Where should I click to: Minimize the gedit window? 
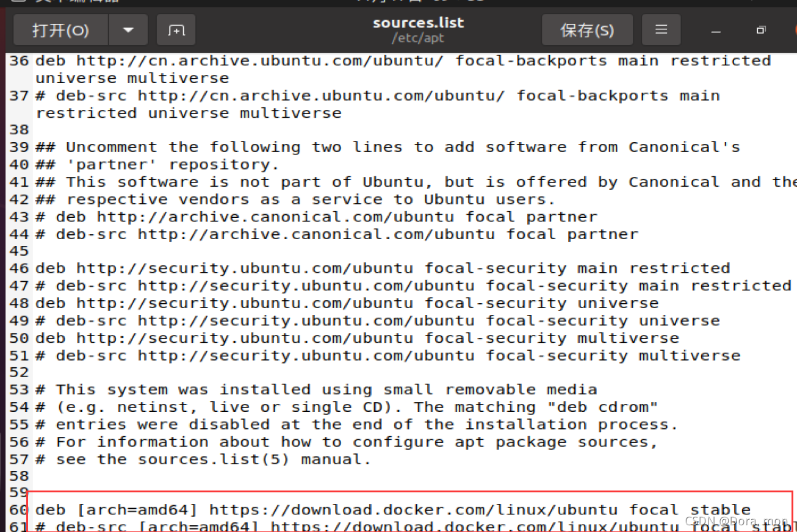click(715, 31)
